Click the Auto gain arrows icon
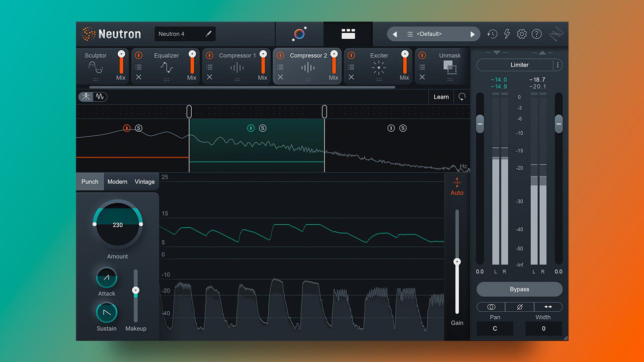The width and height of the screenshot is (644, 362). click(x=457, y=183)
